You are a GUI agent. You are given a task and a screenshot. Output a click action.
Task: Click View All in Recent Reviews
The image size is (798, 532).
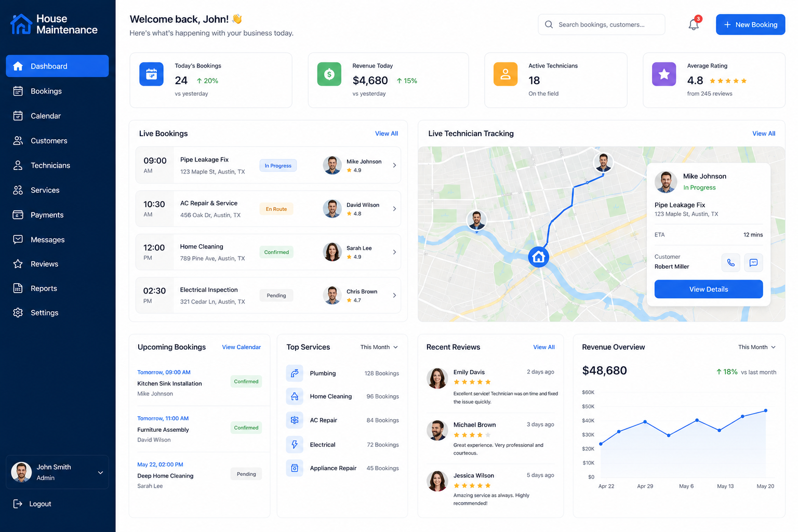click(544, 347)
